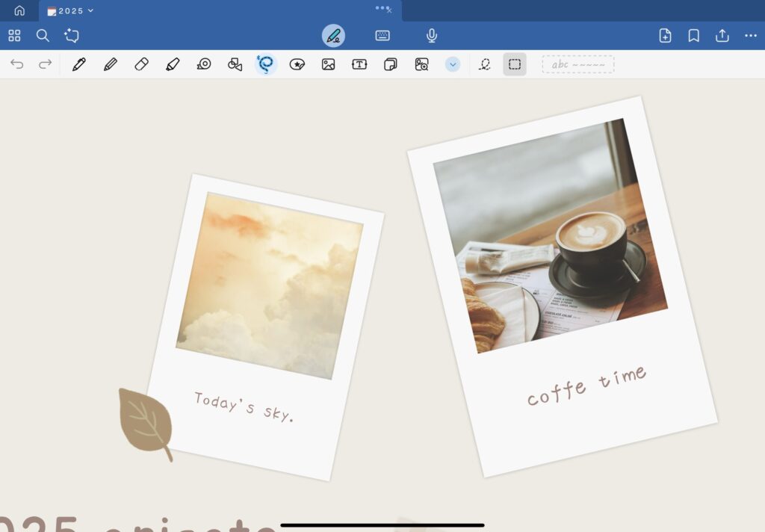Select the sky cloud photo
The height and width of the screenshot is (532, 765).
click(270, 285)
